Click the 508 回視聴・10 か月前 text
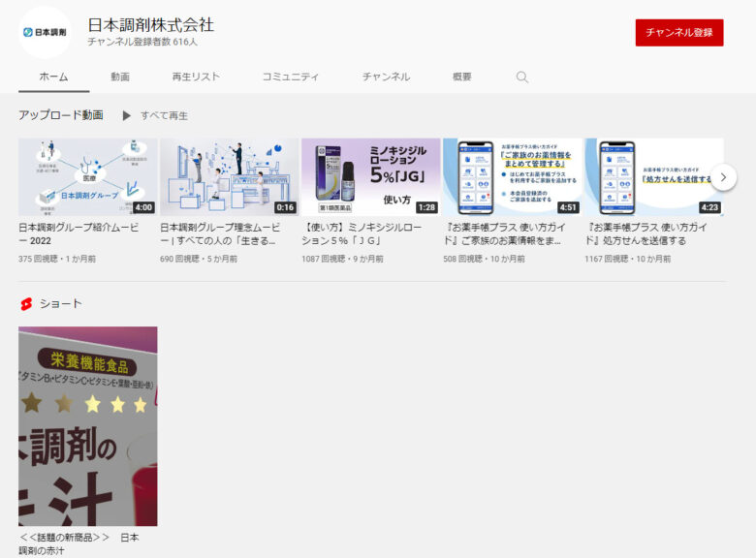Screen dimensions: 756x558 [x=484, y=259]
